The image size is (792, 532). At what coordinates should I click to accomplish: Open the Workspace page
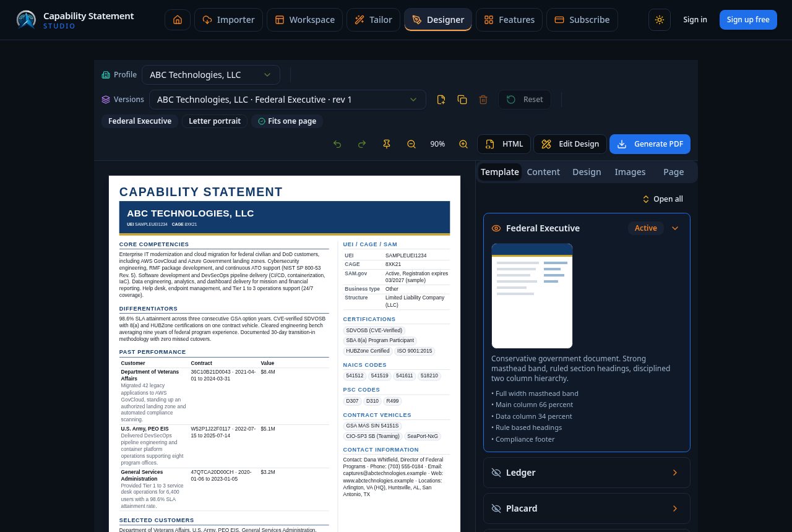[x=304, y=20]
